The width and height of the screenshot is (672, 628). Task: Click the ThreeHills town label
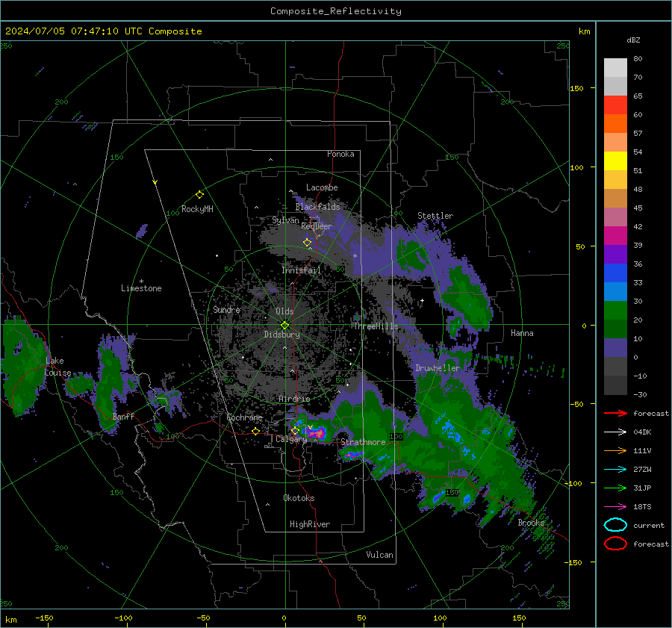(376, 326)
